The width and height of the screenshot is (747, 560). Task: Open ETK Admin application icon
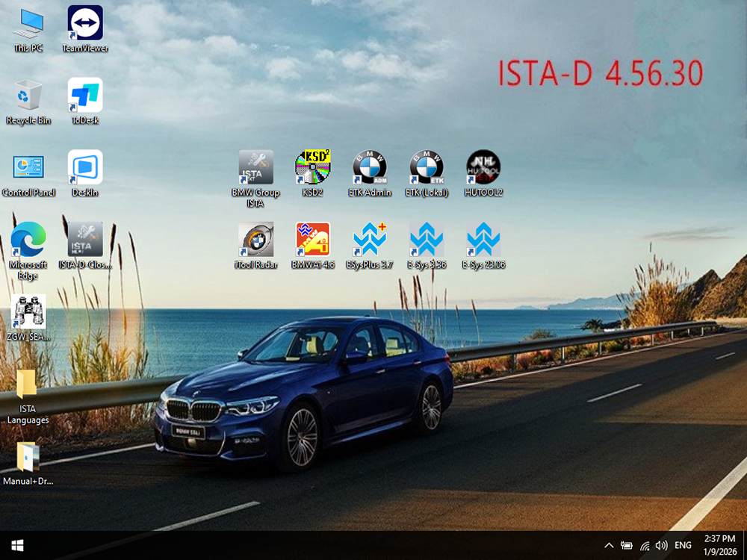369,168
